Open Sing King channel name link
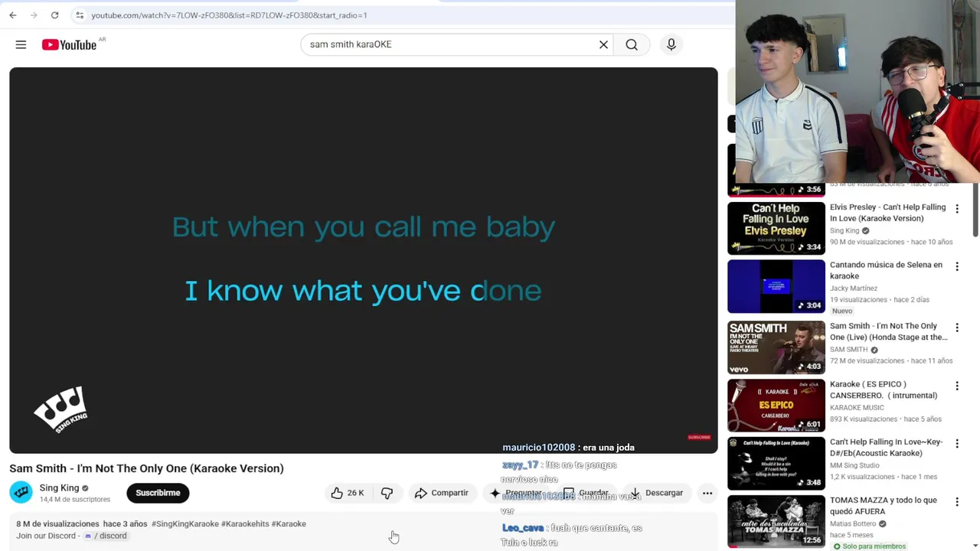 59,488
